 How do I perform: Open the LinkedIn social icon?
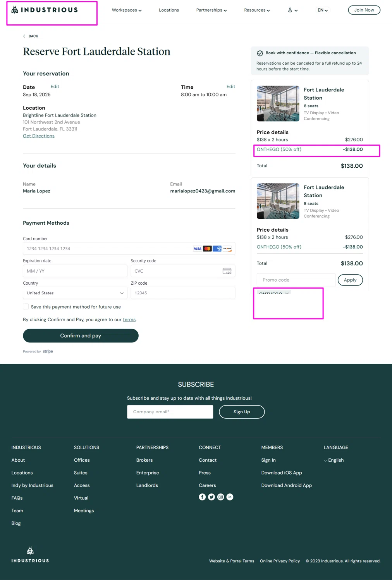[x=230, y=497]
